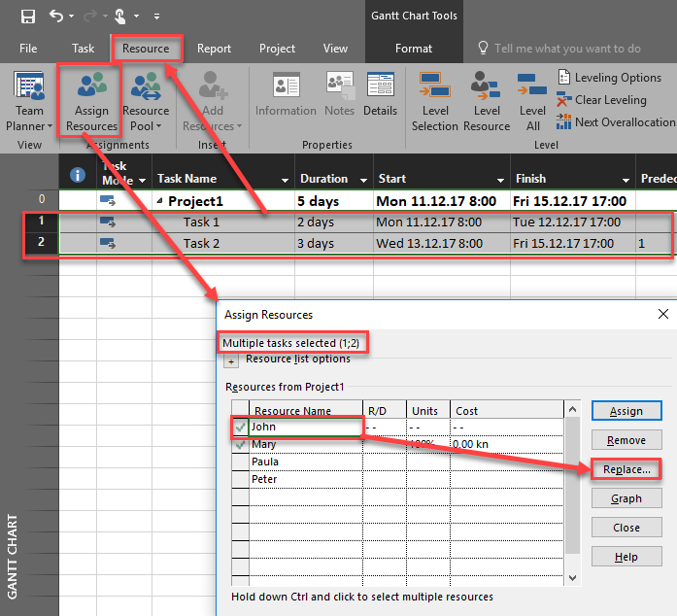Toggle the checkmark next to Mary
This screenshot has height=616, width=677.
pos(239,444)
